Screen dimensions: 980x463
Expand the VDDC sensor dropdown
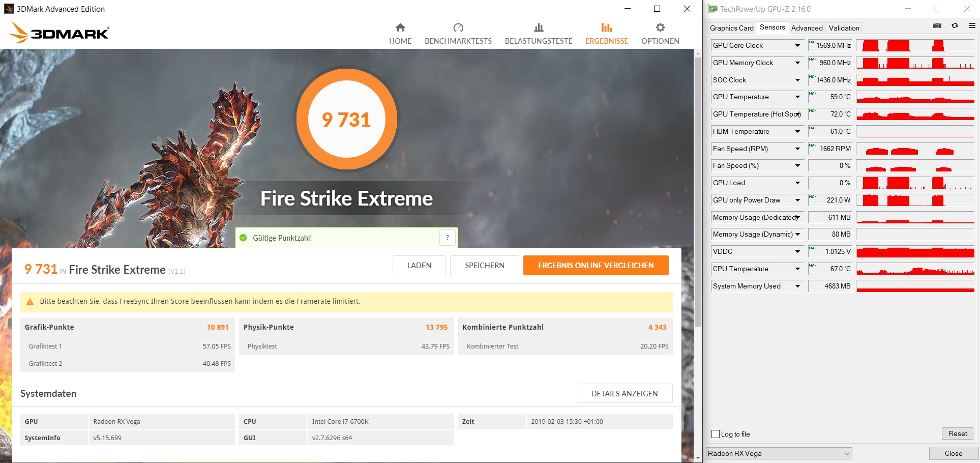(797, 252)
